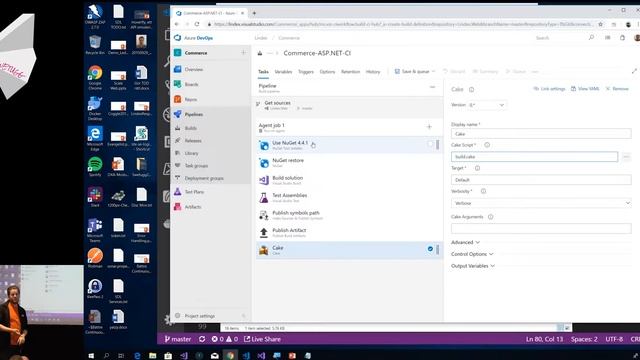Open Artifacts in the sidebar
Screen dimensions: 640x360
(x=193, y=207)
